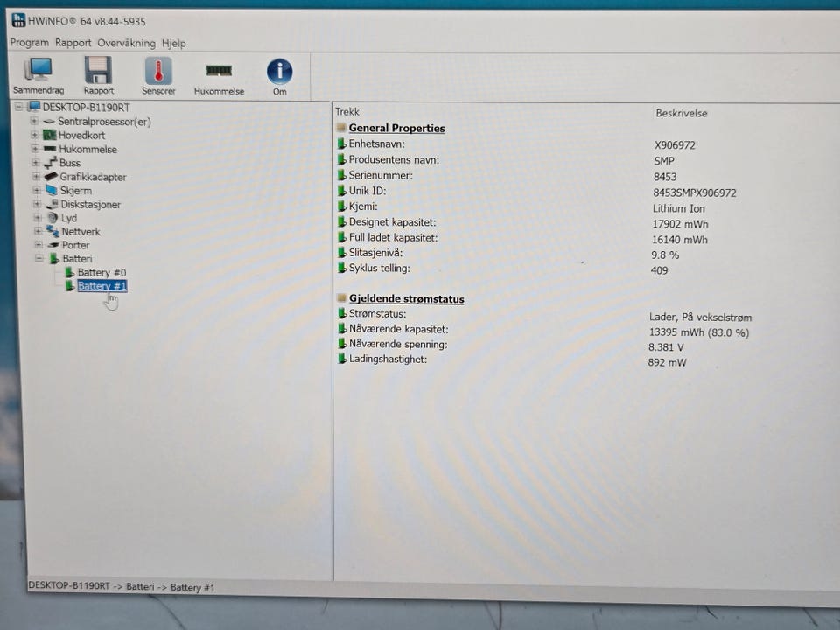Click the Skjerm monitor icon
Viewport: 840px width, 630px height.
pos(52,190)
